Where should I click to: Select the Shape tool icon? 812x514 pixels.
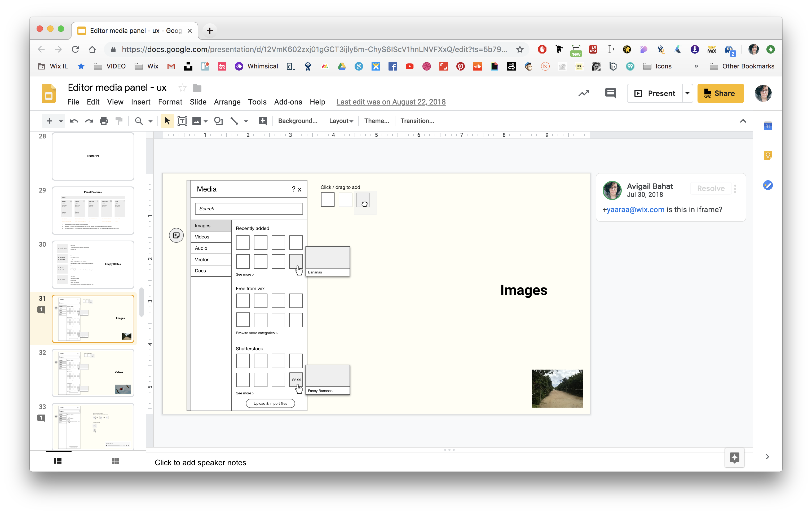pyautogui.click(x=218, y=121)
